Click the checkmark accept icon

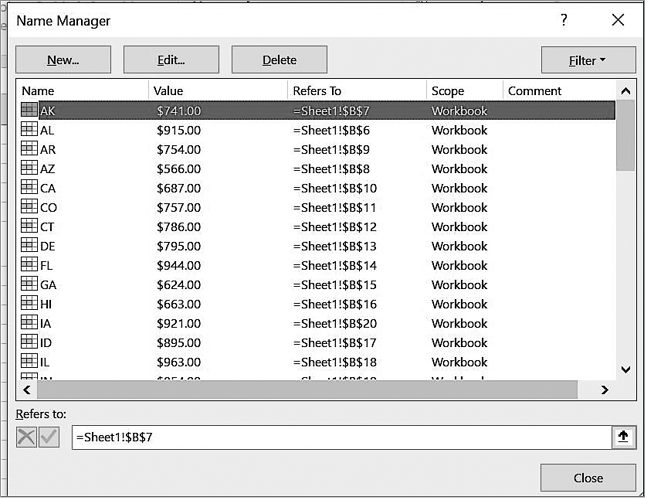(49, 437)
